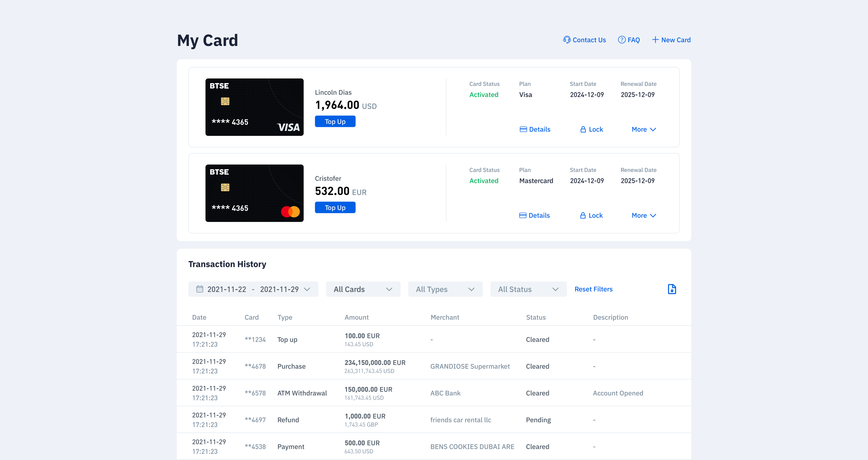Click the Details card icon for Lincoln Dias
The width and height of the screenshot is (868, 460).
coord(523,130)
